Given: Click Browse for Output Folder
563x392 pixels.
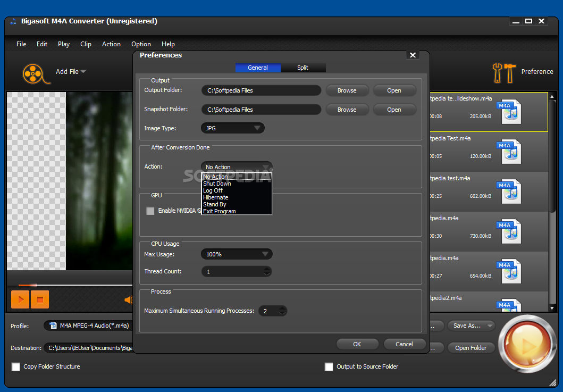Looking at the screenshot, I should 347,90.
